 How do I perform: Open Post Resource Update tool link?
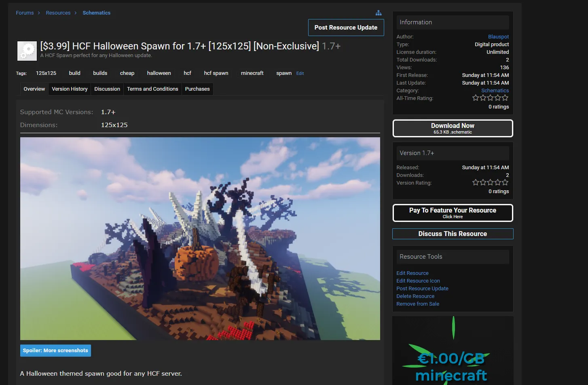[422, 289]
